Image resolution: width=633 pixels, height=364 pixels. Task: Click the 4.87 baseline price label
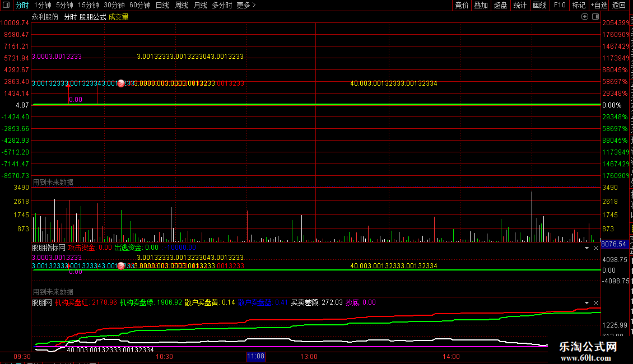coord(22,105)
